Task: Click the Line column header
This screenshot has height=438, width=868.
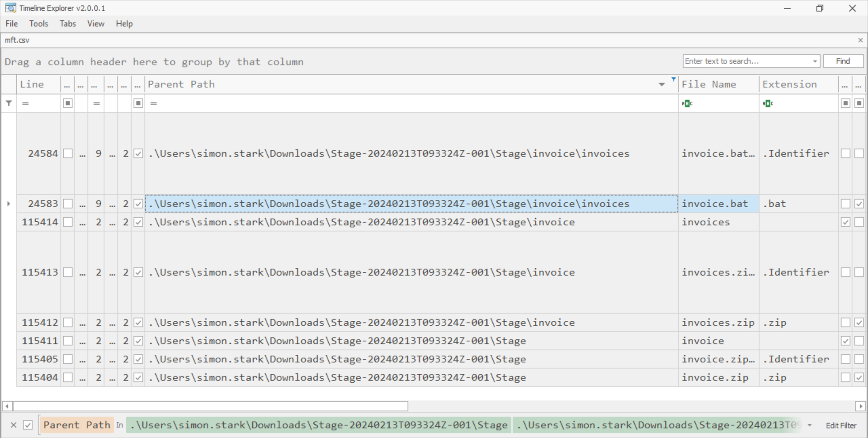Action: (x=38, y=85)
